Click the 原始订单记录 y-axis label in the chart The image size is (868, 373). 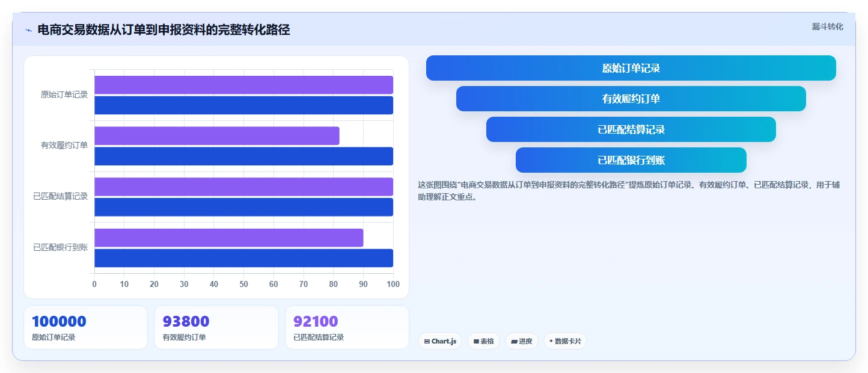64,94
